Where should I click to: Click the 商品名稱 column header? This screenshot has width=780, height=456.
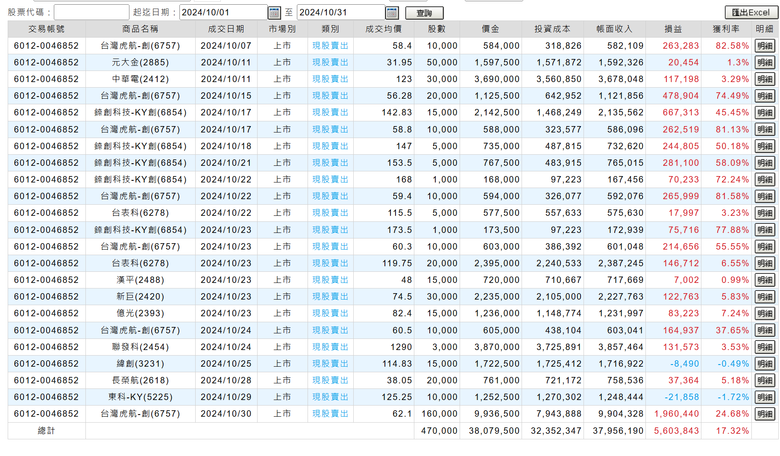point(140,29)
